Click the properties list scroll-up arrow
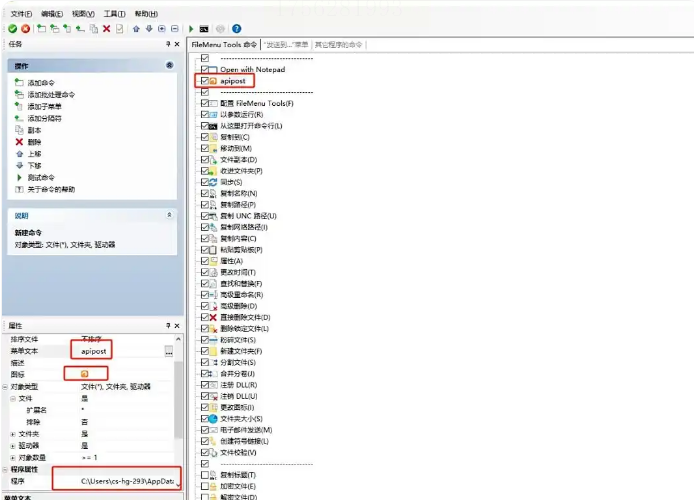Viewport: 694px width, 500px height. pyautogui.click(x=178, y=339)
